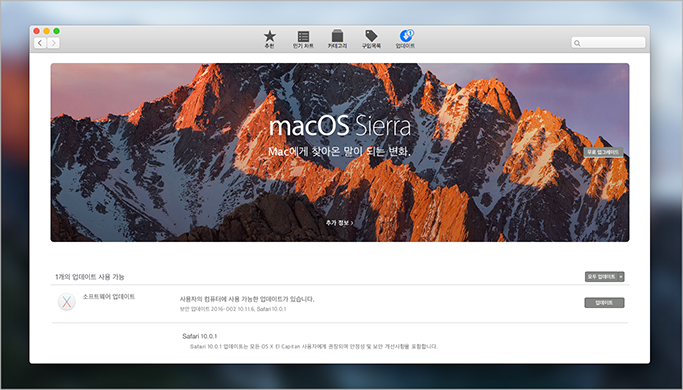683x390 pixels.
Task: Click the Safari 10.0.1 description sentence
Action: (314, 346)
